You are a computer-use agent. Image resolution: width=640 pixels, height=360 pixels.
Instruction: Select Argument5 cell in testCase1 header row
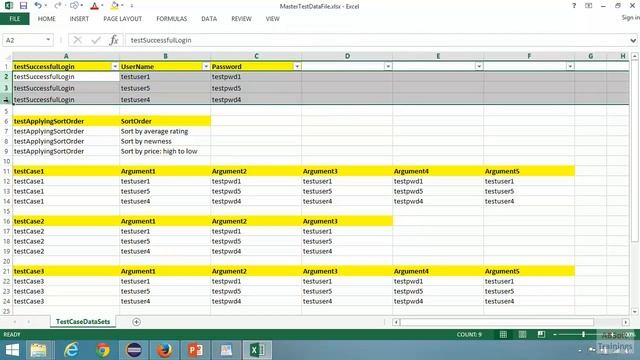[529, 171]
